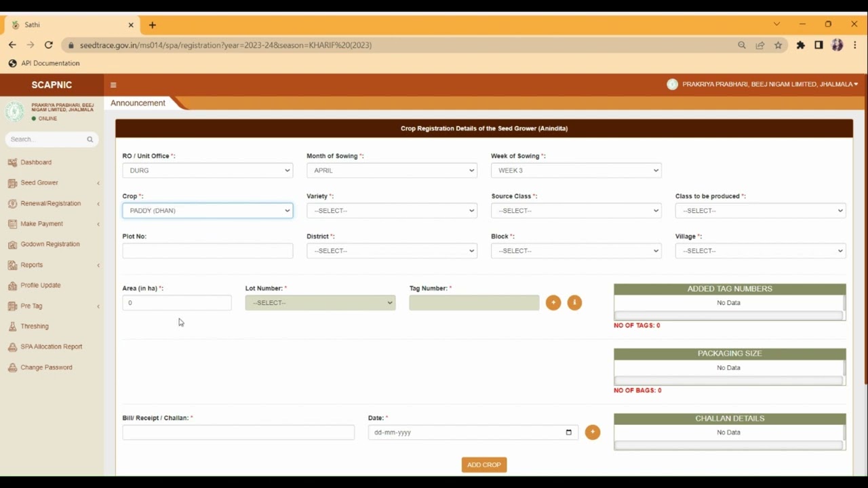Close the Sathi browser tab
868x488 pixels.
[x=131, y=24]
